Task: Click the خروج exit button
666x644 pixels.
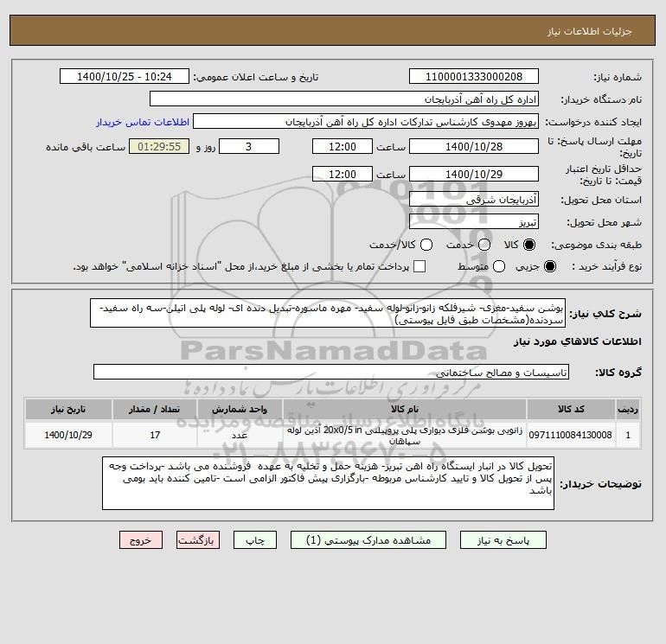Action: (141, 540)
